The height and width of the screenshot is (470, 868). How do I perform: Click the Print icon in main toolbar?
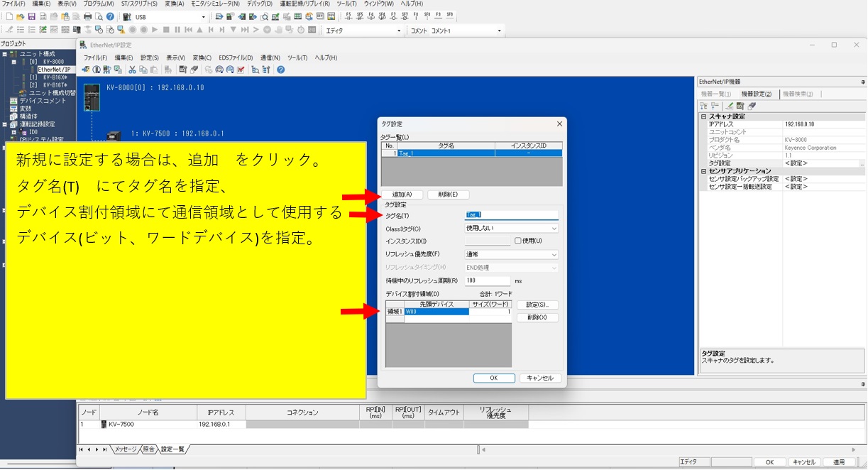tap(87, 16)
